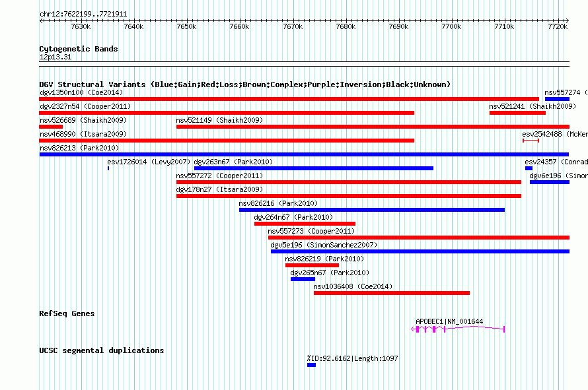Click the nsv557273 (Cooper2011) text label
The height and width of the screenshot is (390, 588).
coord(311,231)
